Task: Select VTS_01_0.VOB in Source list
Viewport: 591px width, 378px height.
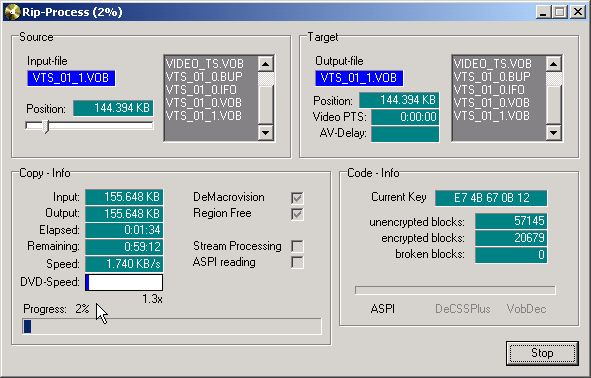Action: point(204,103)
